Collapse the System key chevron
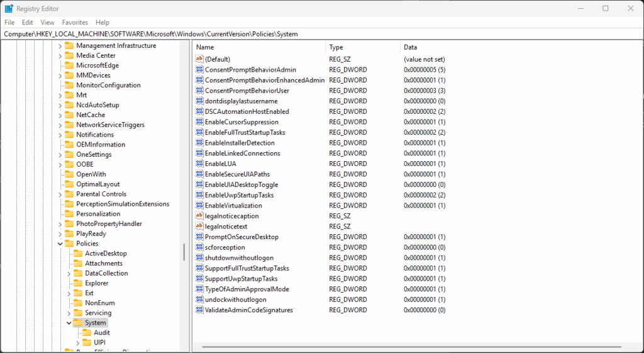Viewport: 644px width, 353px height. [x=69, y=323]
